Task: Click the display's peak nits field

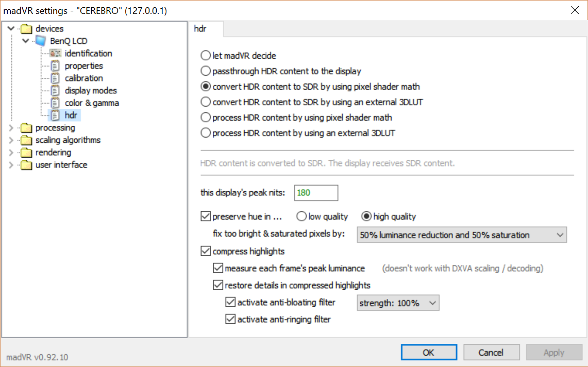Action: pos(316,193)
